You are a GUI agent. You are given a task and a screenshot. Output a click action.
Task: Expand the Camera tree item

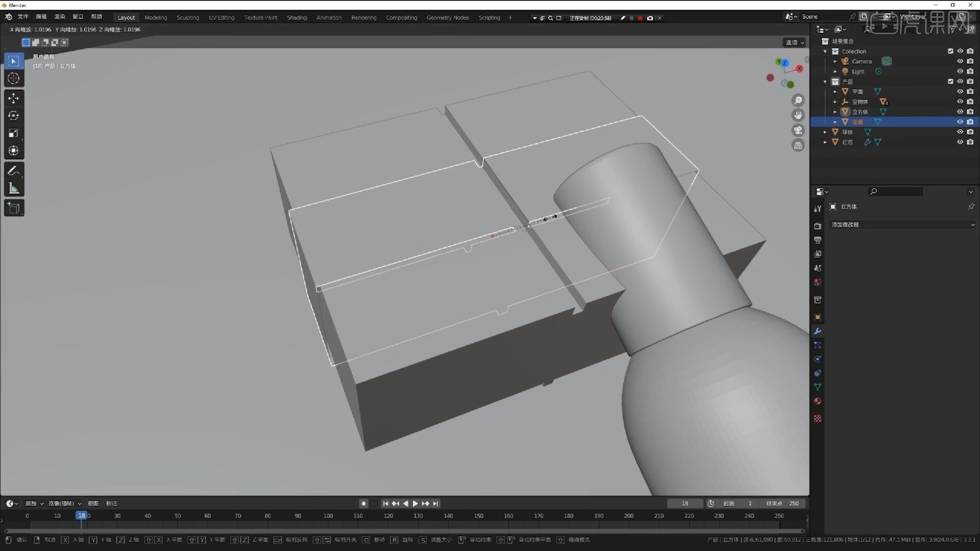point(836,61)
